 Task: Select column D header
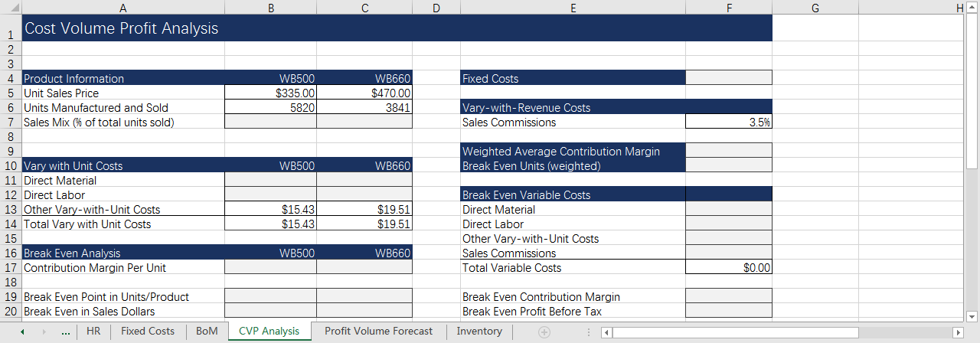(x=436, y=7)
